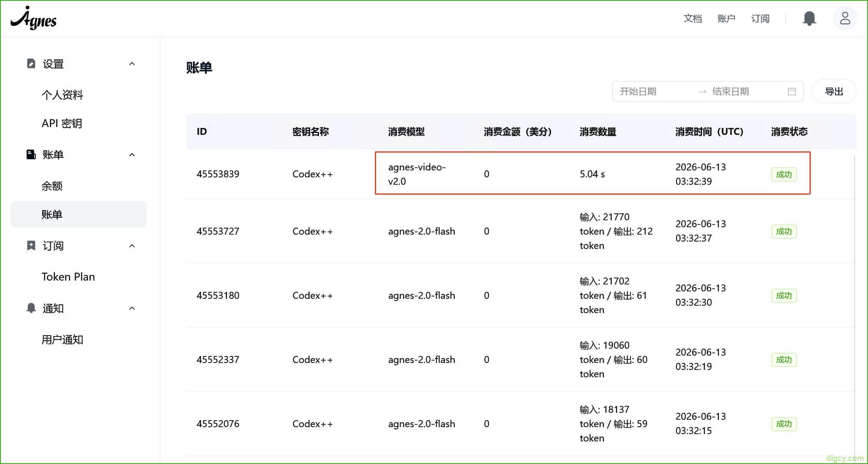The width and height of the screenshot is (868, 464).
Task: Click the 设置 settings sidebar icon
Action: pos(31,64)
